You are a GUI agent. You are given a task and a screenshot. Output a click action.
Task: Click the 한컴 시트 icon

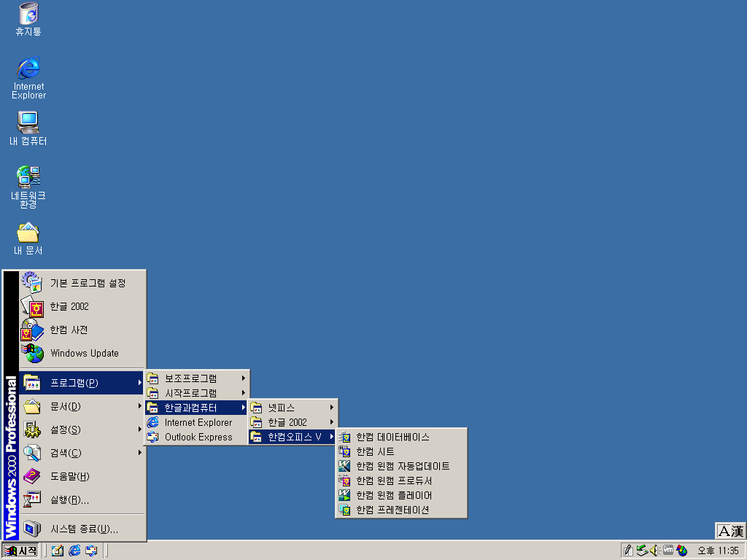pos(345,451)
